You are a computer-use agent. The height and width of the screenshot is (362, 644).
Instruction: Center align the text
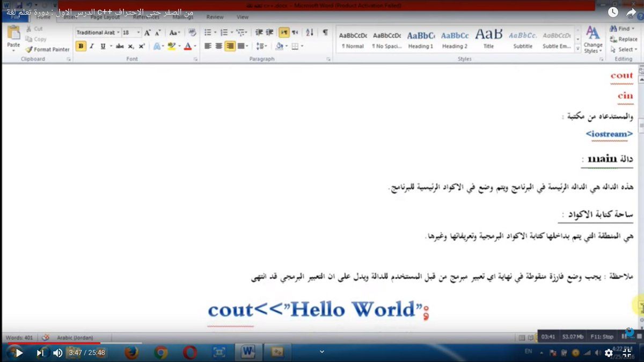tap(219, 46)
